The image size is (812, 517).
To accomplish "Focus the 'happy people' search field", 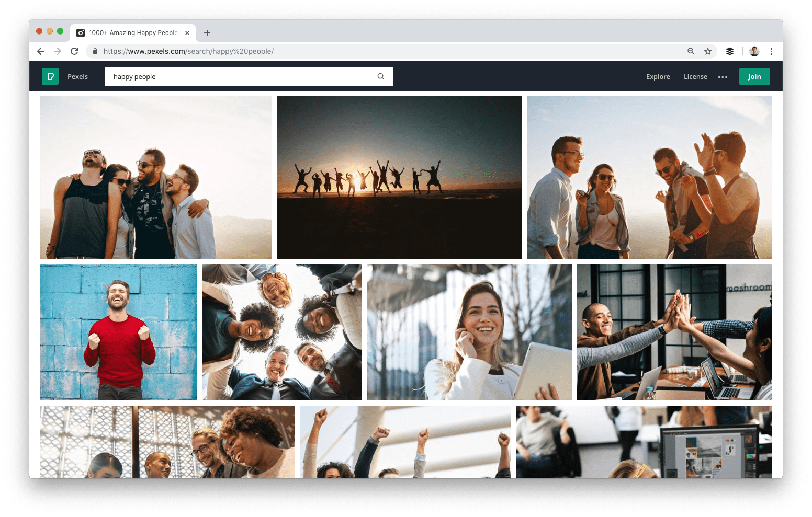I will click(249, 76).
